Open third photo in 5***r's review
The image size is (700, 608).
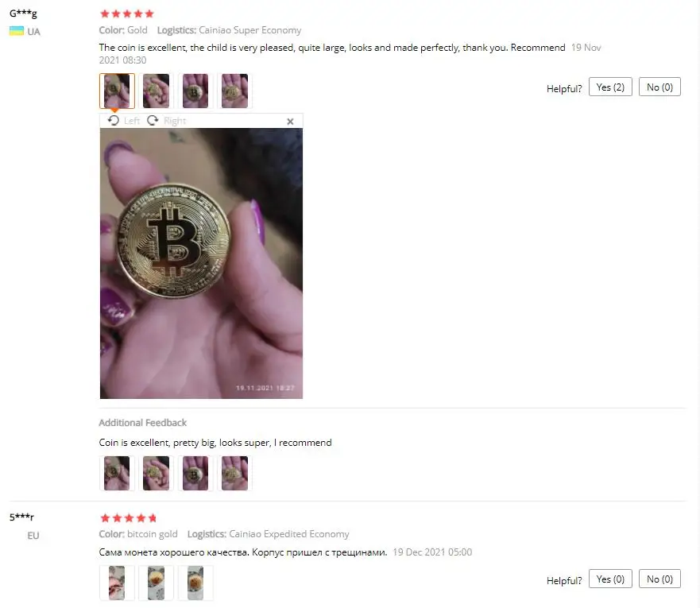coord(195,583)
